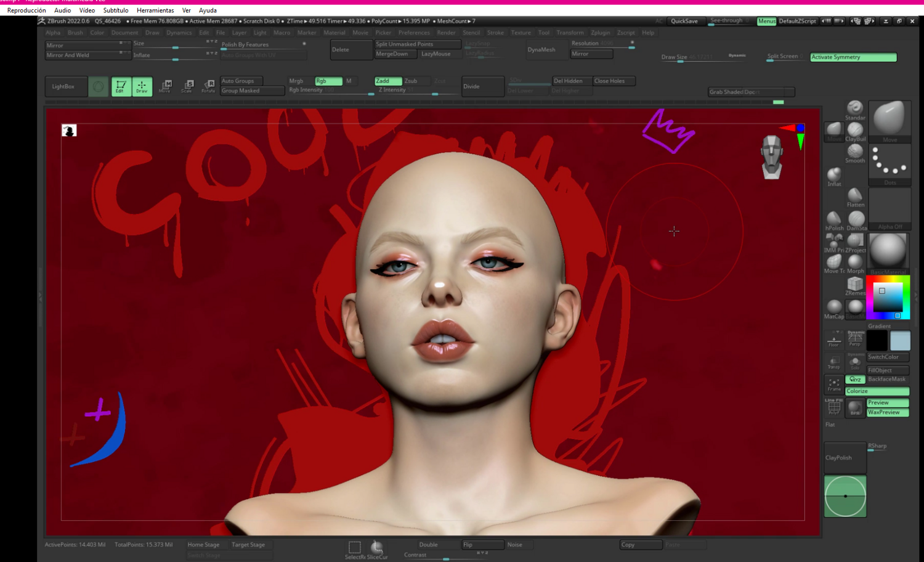
Task: Toggle the Colorize option
Action: [877, 391]
